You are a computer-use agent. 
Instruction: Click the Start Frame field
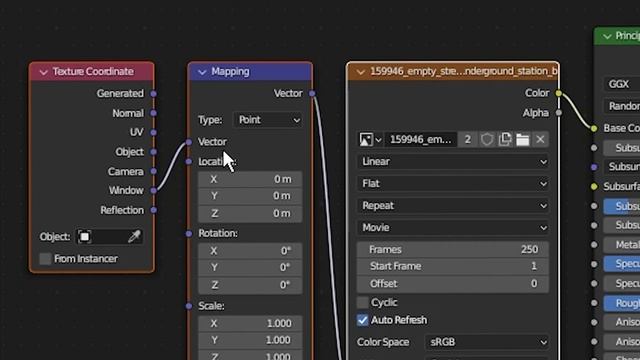[x=453, y=267]
